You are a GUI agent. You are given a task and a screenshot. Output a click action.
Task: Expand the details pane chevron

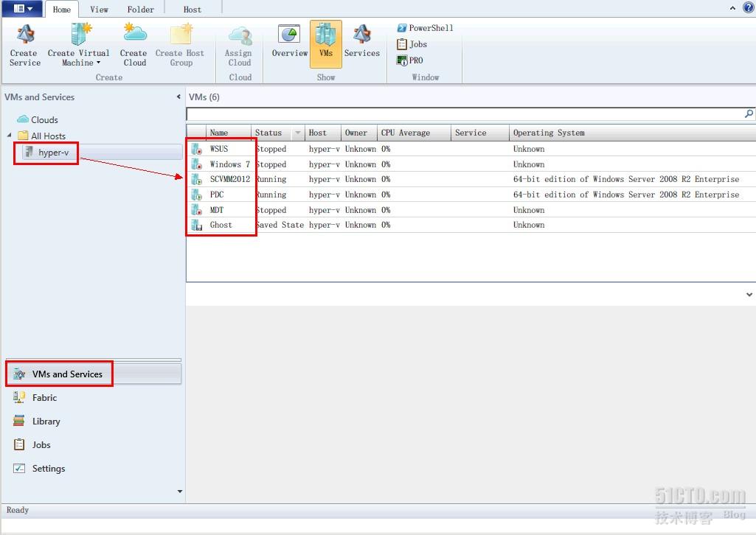[x=749, y=294]
